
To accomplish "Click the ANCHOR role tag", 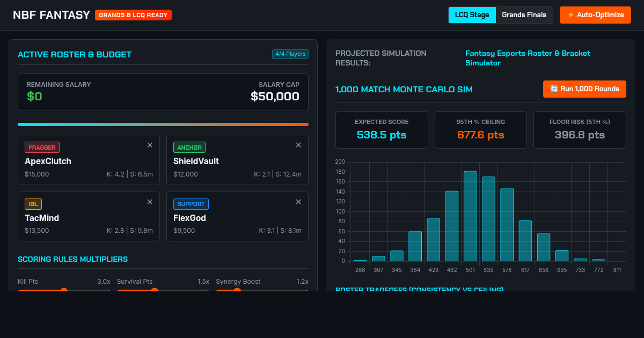I will coord(189,147).
